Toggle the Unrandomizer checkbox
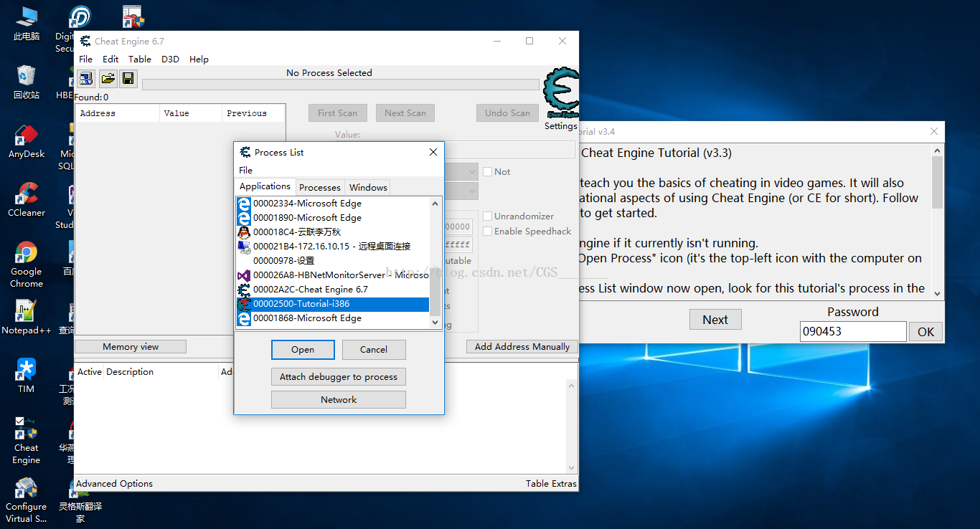Viewport: 980px width, 529px height. point(488,216)
